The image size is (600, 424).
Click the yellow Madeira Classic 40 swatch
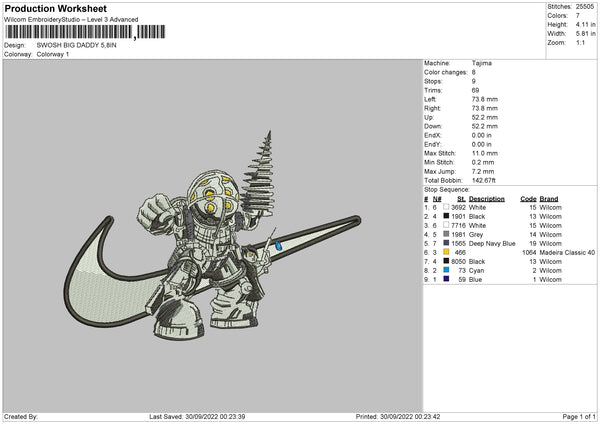(446, 252)
